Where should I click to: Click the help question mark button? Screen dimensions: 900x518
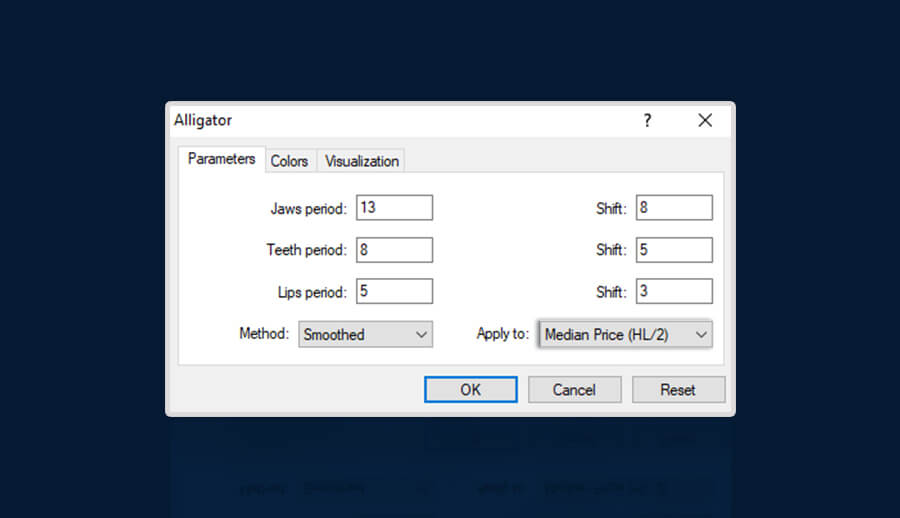(x=647, y=120)
